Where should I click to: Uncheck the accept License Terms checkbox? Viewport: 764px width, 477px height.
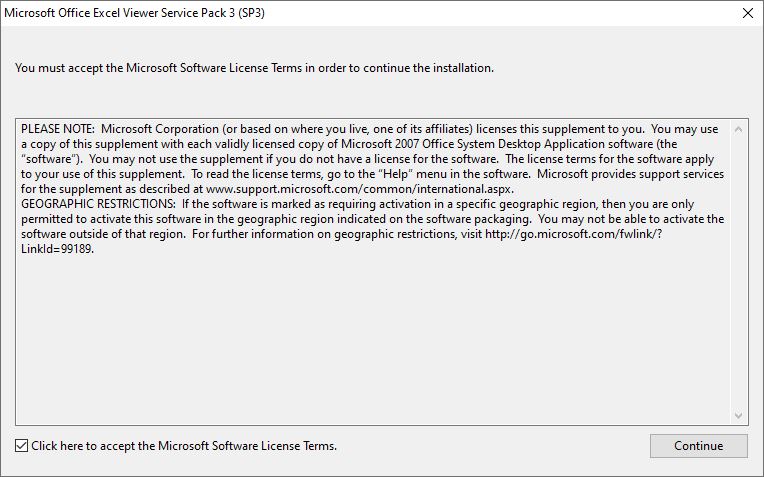[21, 445]
